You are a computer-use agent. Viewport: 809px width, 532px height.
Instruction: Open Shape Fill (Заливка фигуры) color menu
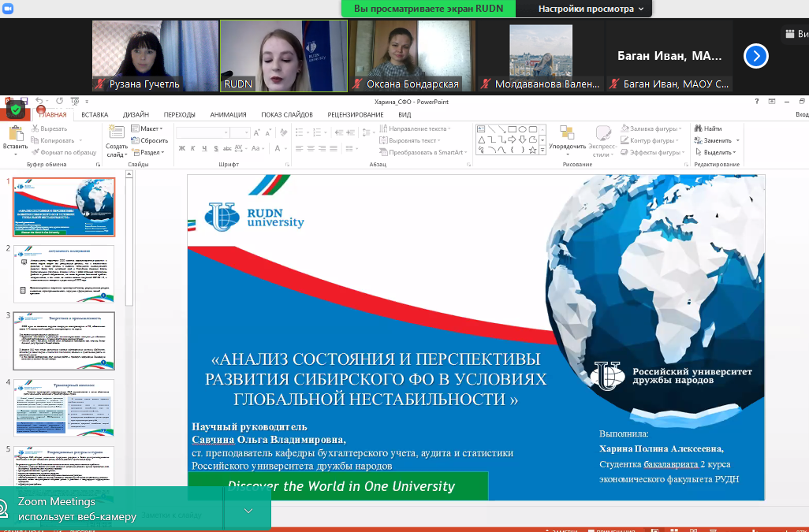pyautogui.click(x=651, y=128)
